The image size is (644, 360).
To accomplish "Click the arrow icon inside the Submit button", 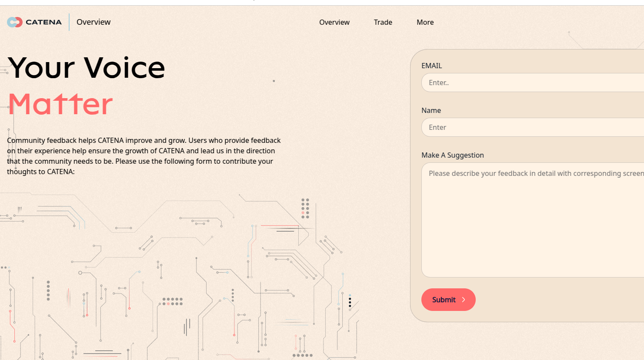I will click(464, 300).
